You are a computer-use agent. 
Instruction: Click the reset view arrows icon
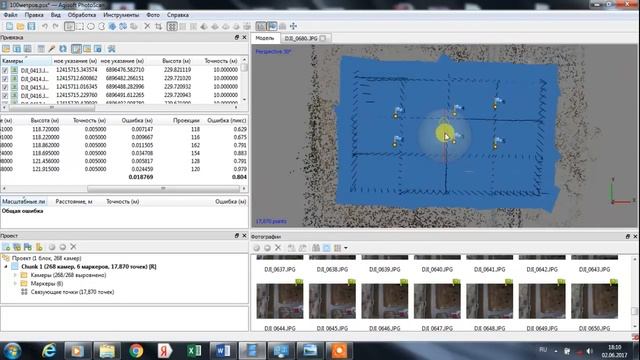pyautogui.click(x=293, y=26)
